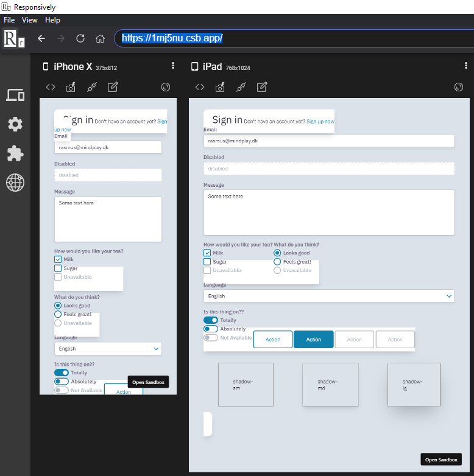This screenshot has height=476, width=474.
Task: Open extensions puzzle icon in sidebar
Action: point(15,153)
